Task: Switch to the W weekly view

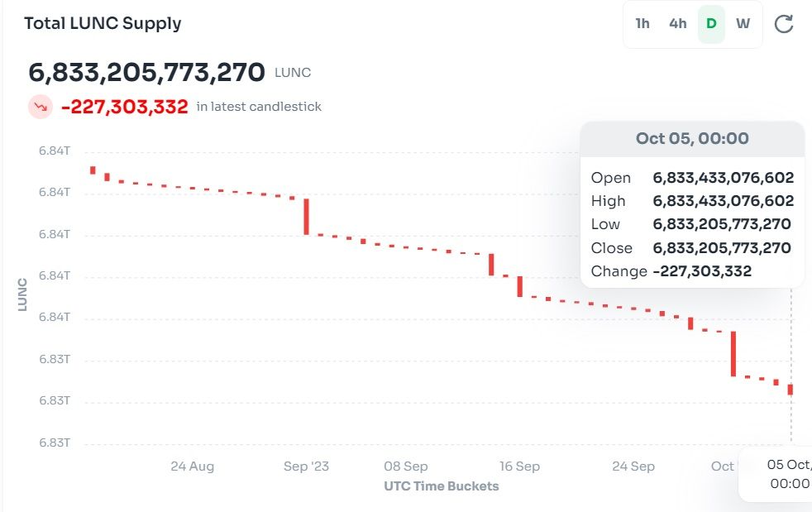Action: pyautogui.click(x=743, y=24)
